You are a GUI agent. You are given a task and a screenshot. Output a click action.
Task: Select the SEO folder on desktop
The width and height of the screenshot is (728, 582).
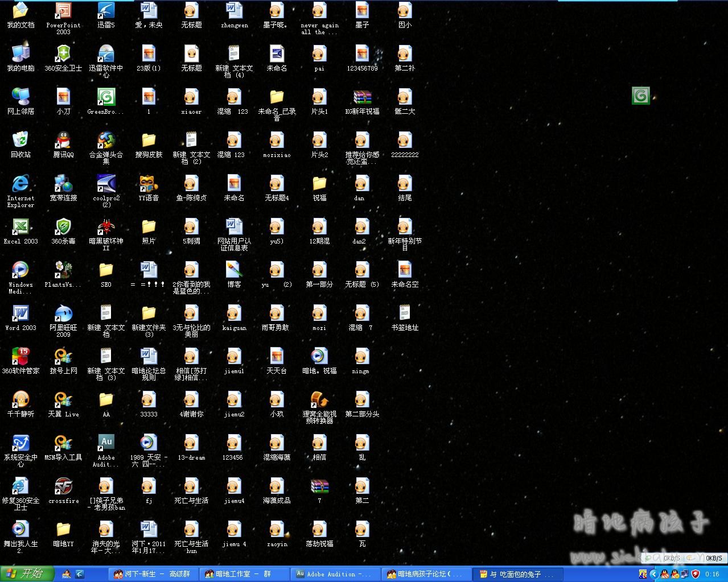[106, 270]
